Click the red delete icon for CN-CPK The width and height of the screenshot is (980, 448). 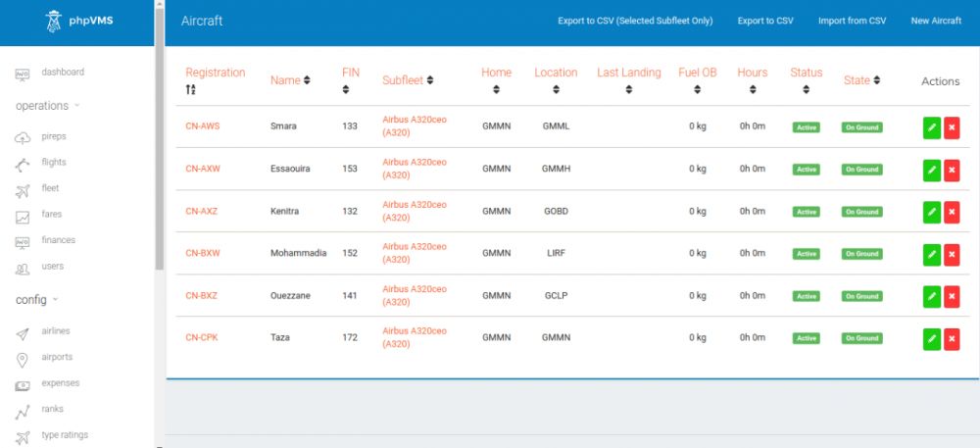(x=952, y=339)
